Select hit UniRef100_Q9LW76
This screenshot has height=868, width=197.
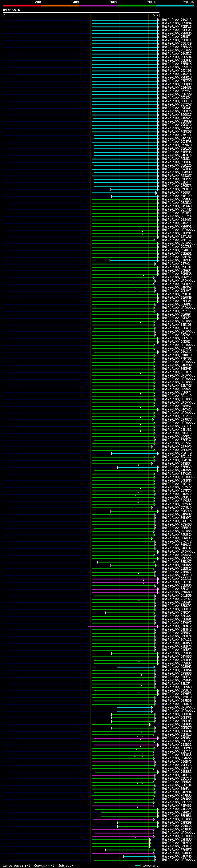click(177, 111)
